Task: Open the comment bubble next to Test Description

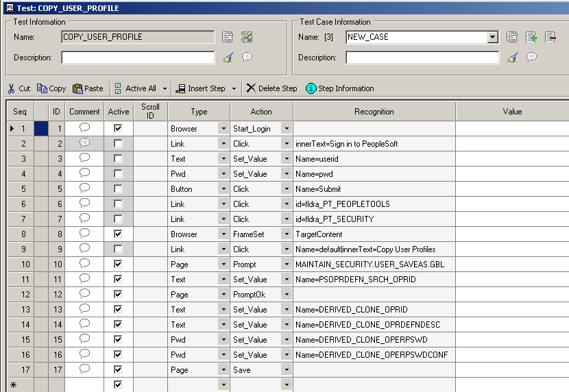Action: click(247, 57)
